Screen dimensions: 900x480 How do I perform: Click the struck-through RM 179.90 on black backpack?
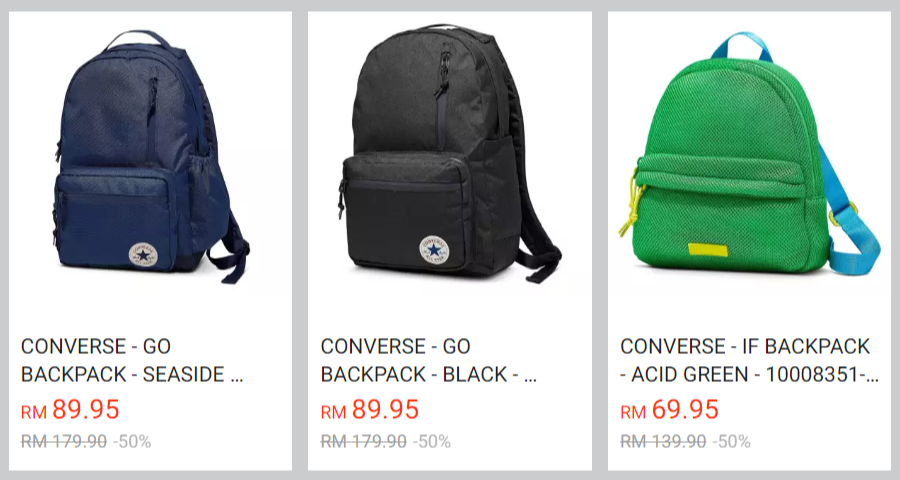363,442
